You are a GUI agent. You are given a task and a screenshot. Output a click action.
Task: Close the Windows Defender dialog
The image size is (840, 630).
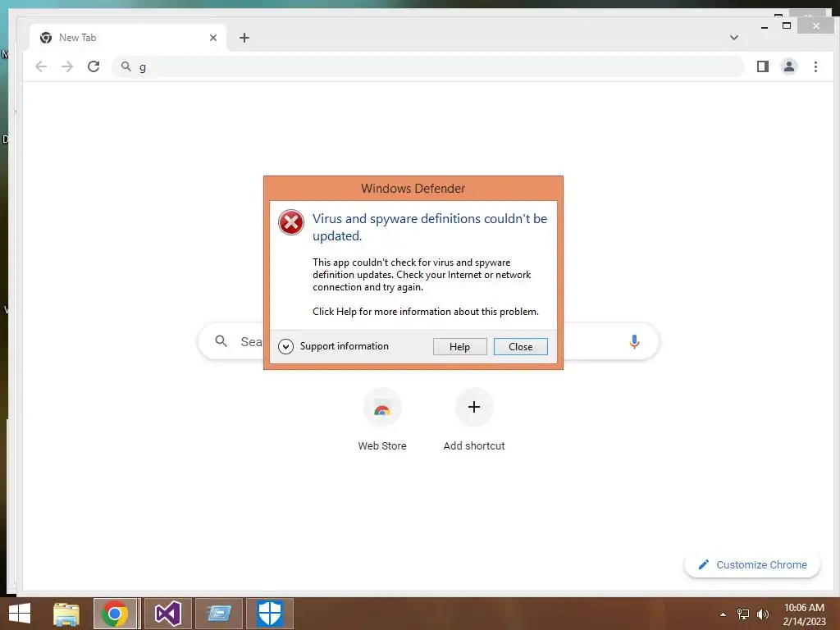click(x=520, y=347)
